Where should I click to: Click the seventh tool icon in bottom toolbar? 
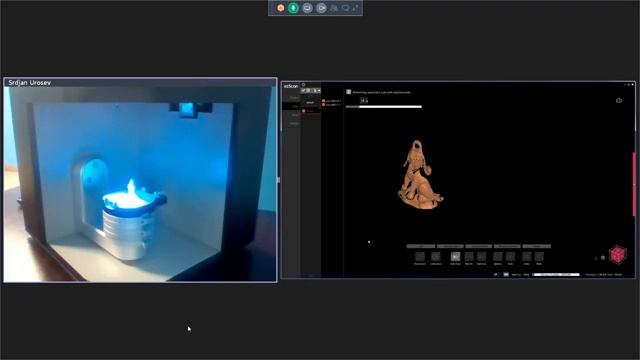(x=510, y=256)
